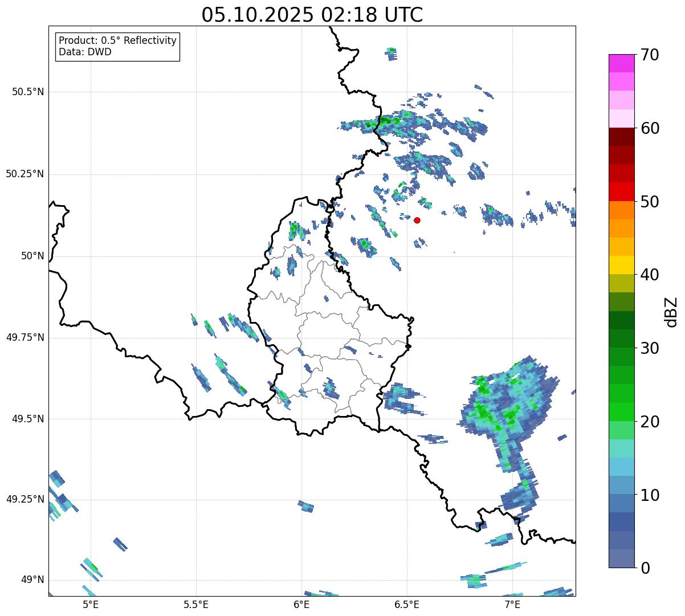Click the colorbar value 10

click(x=650, y=495)
